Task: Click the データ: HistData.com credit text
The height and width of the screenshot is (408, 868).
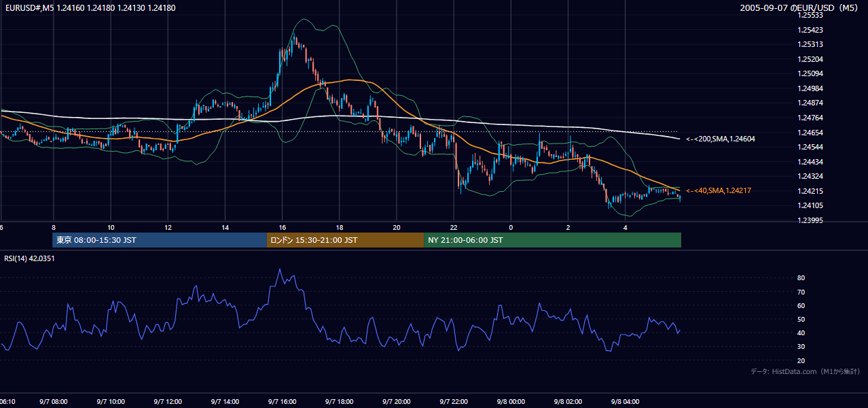Action: (x=806, y=371)
